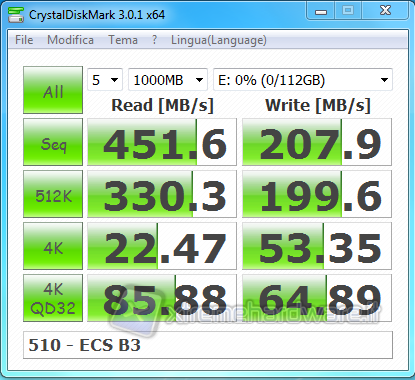Open the test count dropdown showing 5
Screen dimensions: 415x380
click(x=105, y=80)
